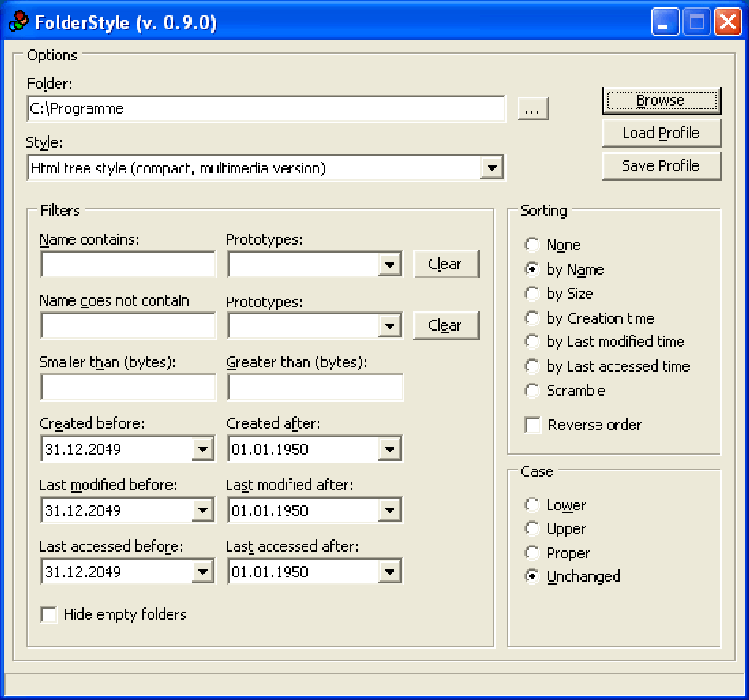The image size is (749, 700).
Task: Open the Last accessed after date picker
Action: (390, 571)
